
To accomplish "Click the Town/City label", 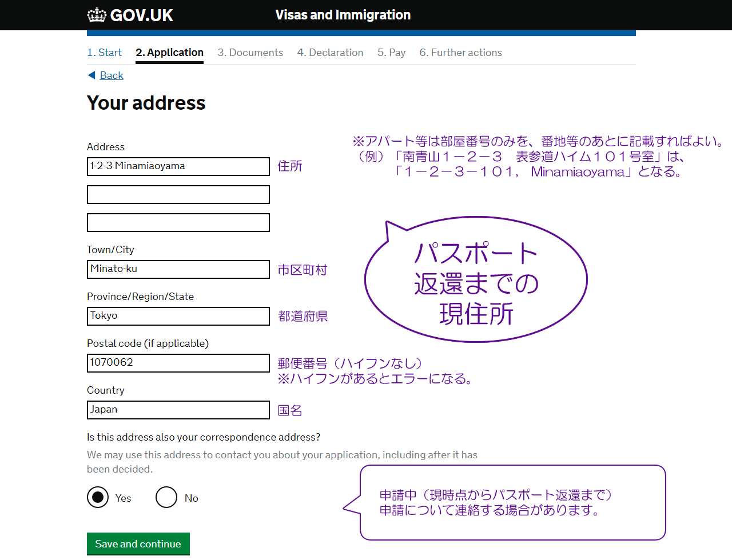I will tap(110, 250).
